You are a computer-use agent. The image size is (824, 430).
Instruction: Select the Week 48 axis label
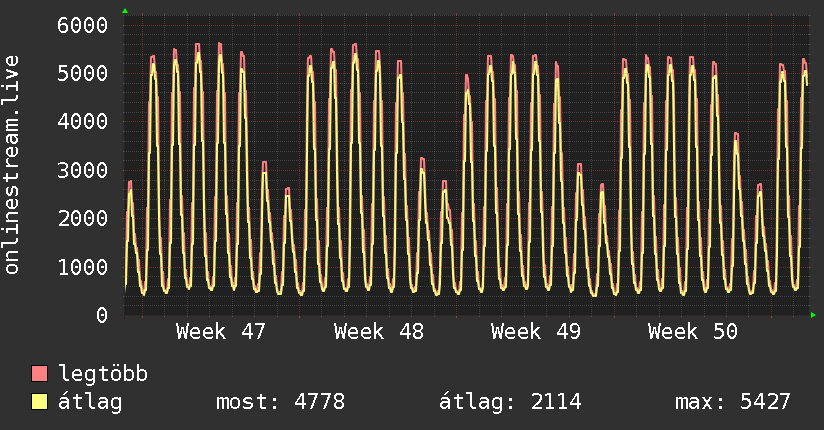coord(379,332)
